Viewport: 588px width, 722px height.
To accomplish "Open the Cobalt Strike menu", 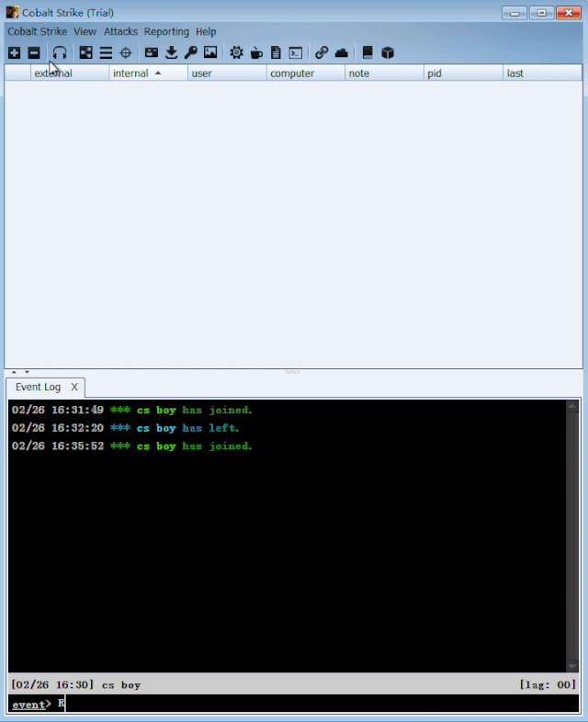I will pyautogui.click(x=38, y=31).
